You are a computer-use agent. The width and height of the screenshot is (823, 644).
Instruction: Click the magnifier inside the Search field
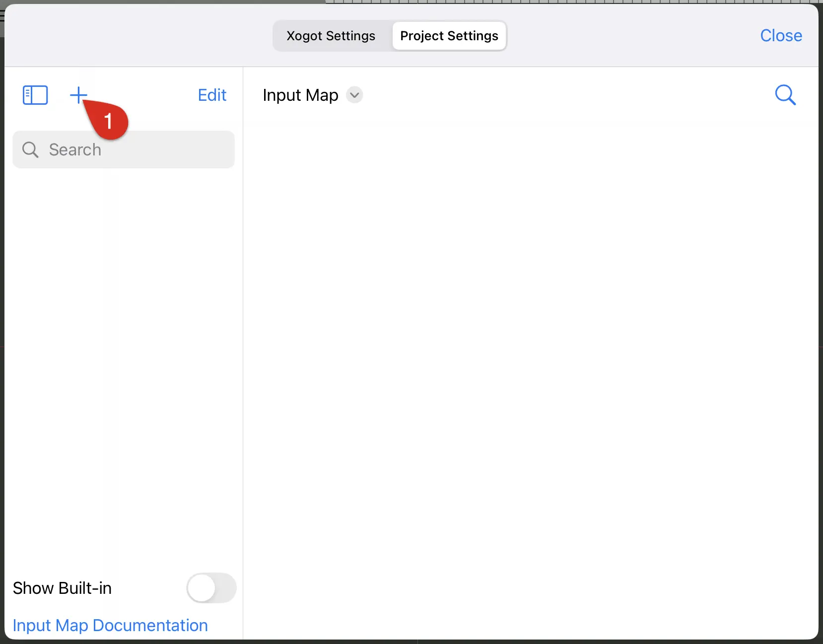(30, 149)
